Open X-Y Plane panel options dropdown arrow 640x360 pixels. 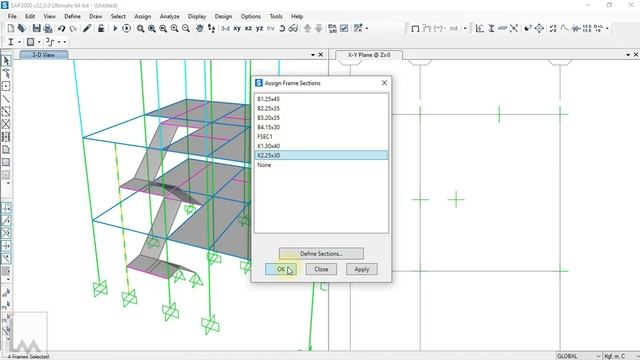click(x=628, y=55)
